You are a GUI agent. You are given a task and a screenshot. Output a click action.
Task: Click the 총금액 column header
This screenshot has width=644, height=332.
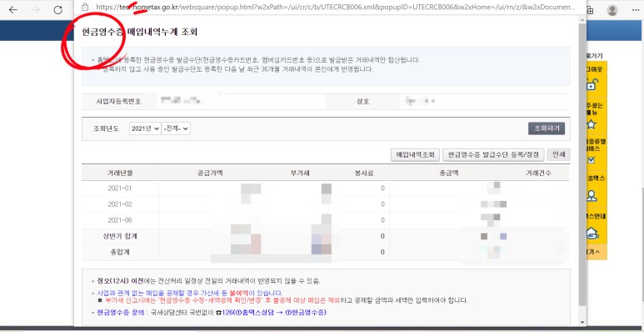pyautogui.click(x=448, y=174)
